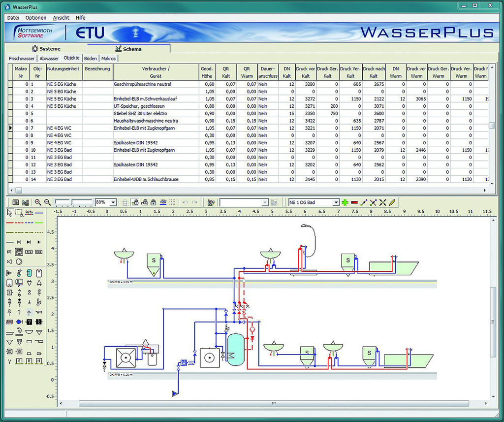This screenshot has height=422, width=504.
Task: Click the 'Bezeichnung' column header
Action: (97, 72)
